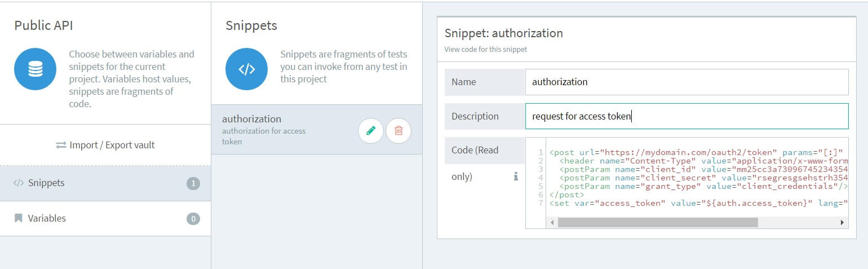This screenshot has width=868, height=269.
Task: Click the pencil edit icon for authorization snippet
Action: pyautogui.click(x=370, y=131)
